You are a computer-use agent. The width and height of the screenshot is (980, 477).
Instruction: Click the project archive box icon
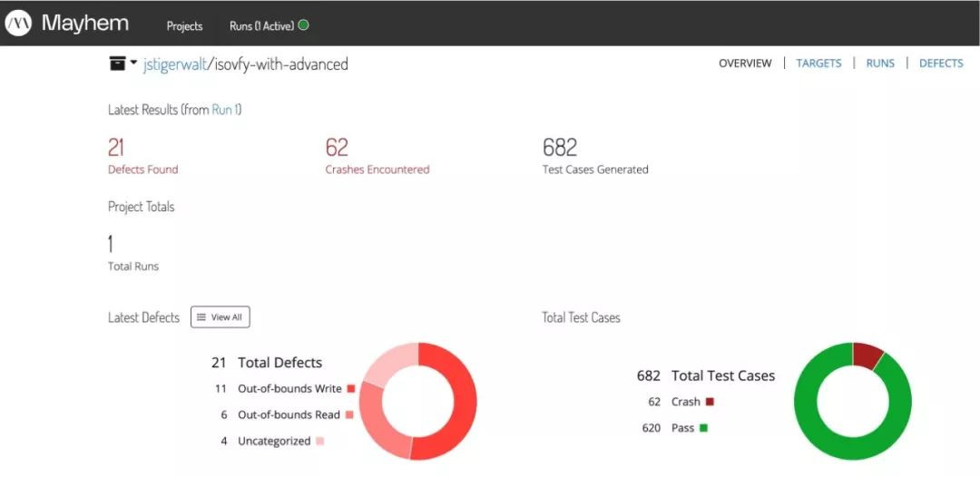(117, 63)
